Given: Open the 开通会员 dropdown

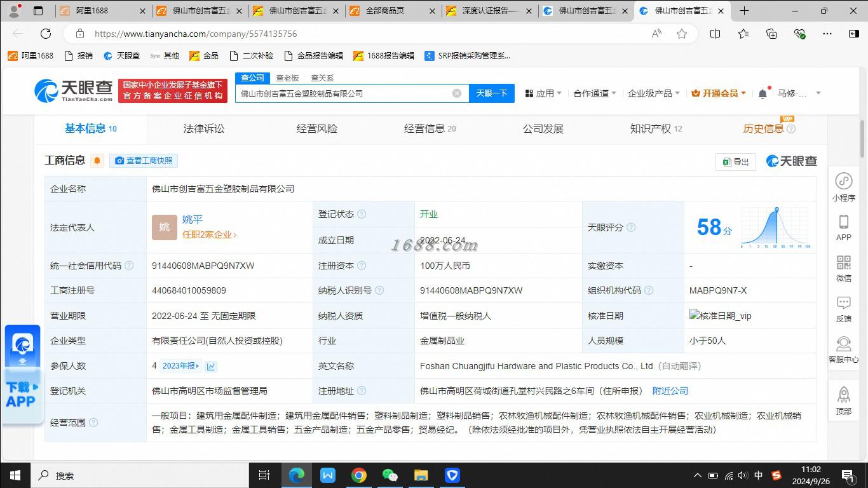Looking at the screenshot, I should point(719,93).
